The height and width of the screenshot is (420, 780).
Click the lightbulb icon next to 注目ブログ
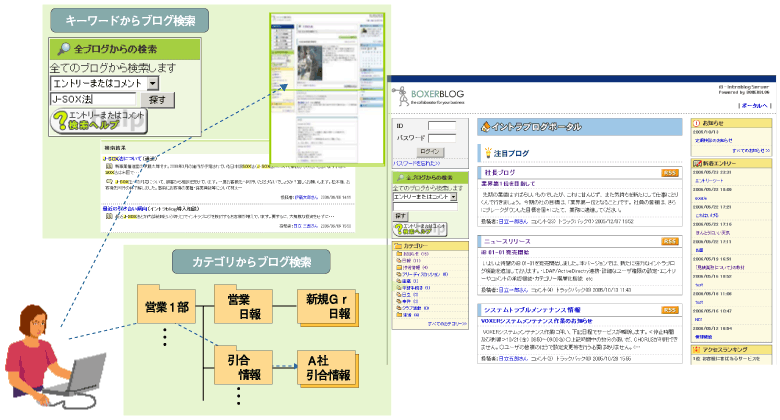click(x=488, y=153)
